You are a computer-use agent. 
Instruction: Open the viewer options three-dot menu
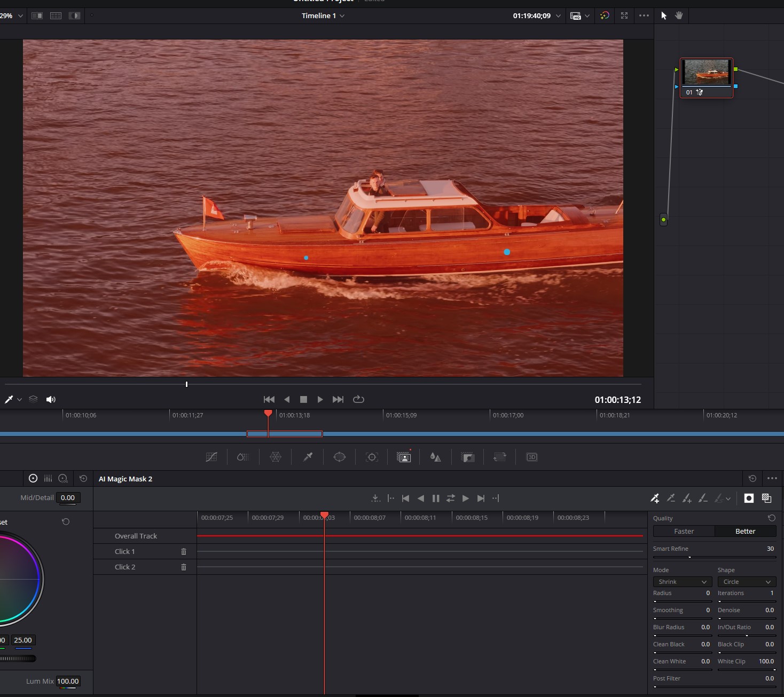(x=644, y=15)
